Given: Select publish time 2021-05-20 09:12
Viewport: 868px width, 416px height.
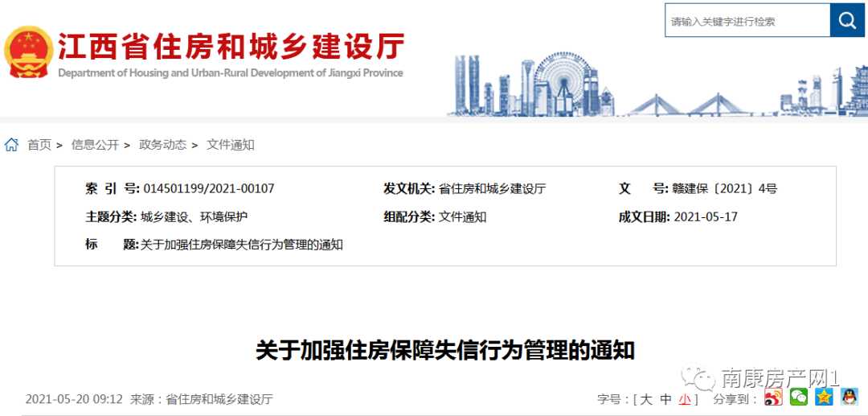Looking at the screenshot, I should [x=74, y=399].
